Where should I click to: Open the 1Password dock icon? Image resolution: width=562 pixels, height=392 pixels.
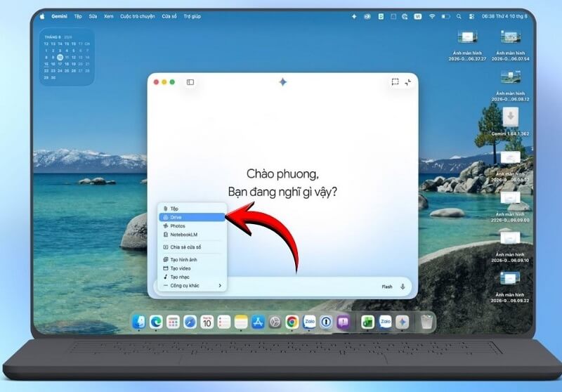coord(326,322)
